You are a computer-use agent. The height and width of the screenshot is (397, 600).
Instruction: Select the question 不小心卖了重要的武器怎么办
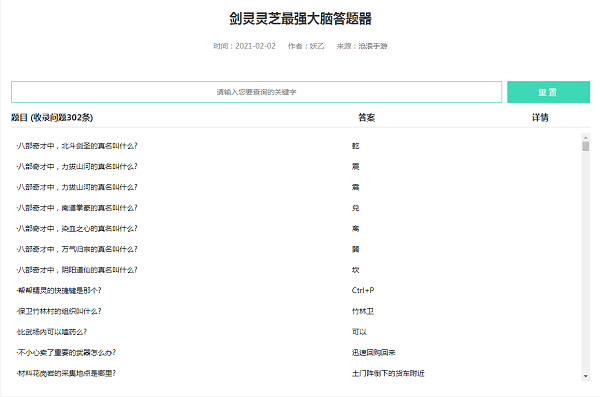(x=66, y=353)
